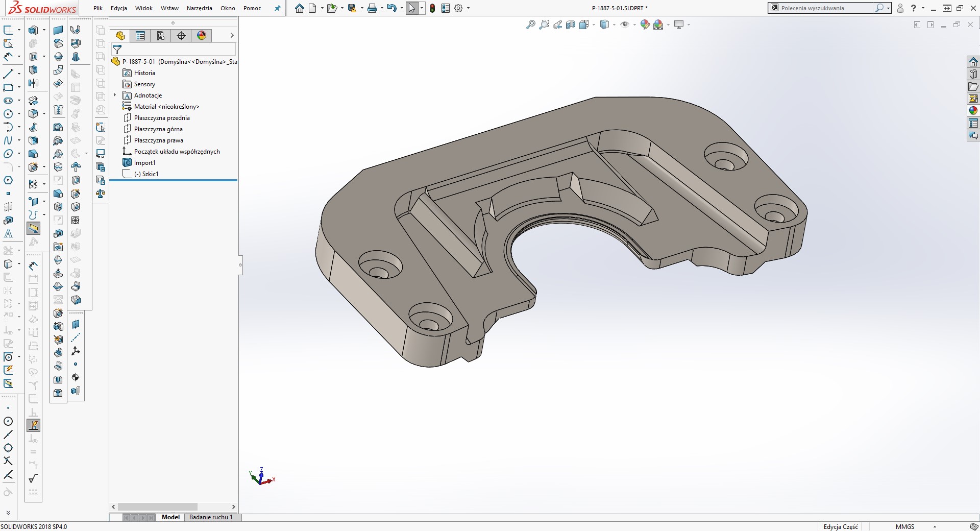The image size is (980, 531).
Task: Select Płaszczyzna górna plane
Action: point(158,129)
